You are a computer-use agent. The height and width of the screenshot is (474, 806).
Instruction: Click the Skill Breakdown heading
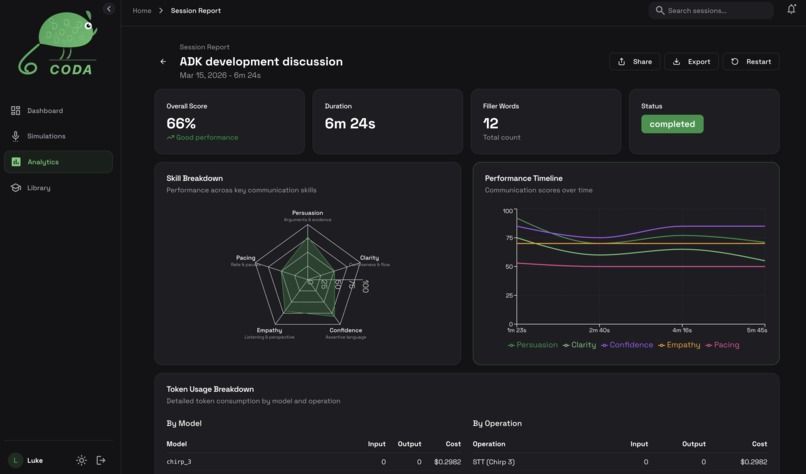[x=194, y=178]
